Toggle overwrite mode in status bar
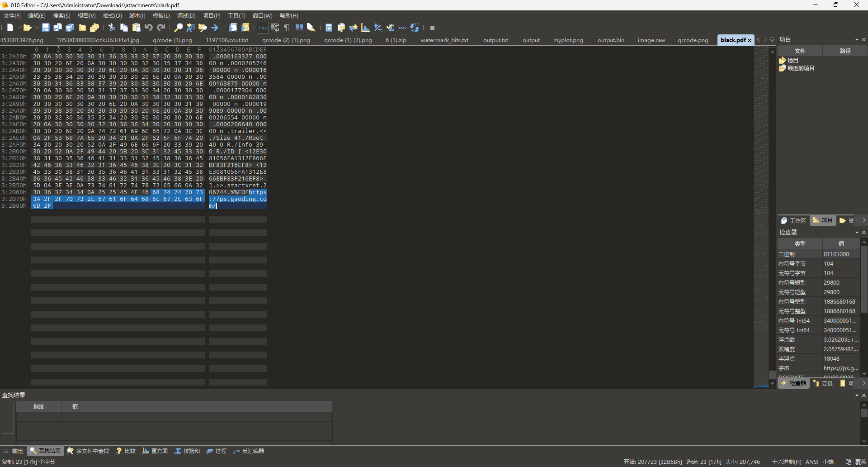The height and width of the screenshot is (467, 868). [x=860, y=462]
